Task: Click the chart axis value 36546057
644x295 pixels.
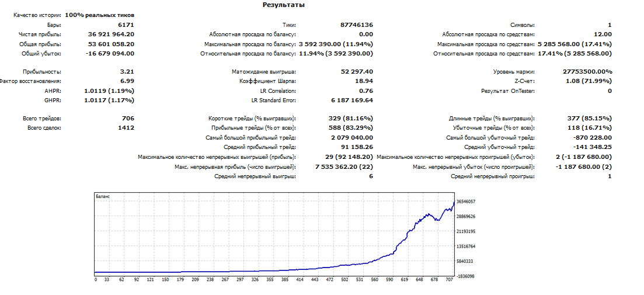Action: (466, 202)
